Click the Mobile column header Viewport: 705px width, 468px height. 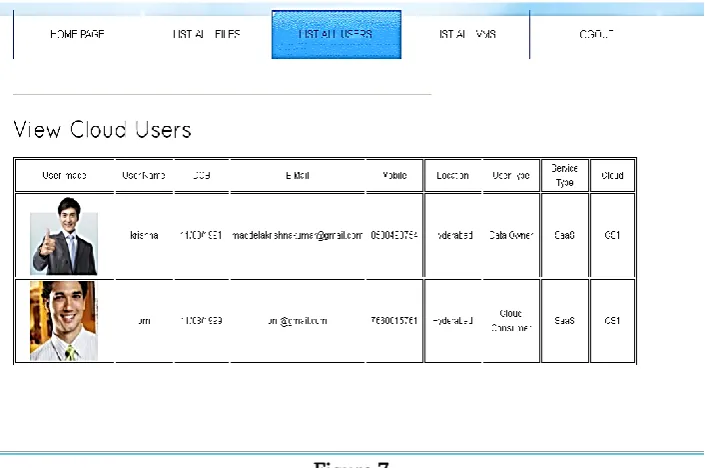[394, 175]
